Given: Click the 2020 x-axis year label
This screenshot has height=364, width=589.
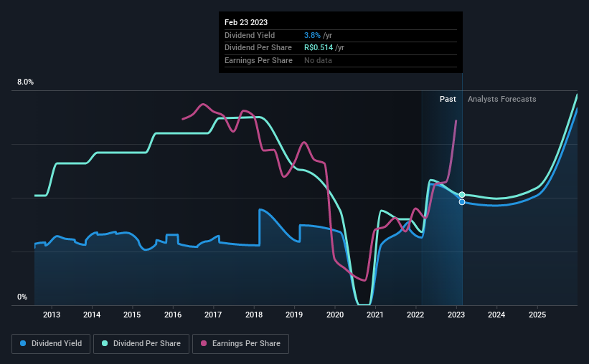Looking at the screenshot, I should 334,315.
